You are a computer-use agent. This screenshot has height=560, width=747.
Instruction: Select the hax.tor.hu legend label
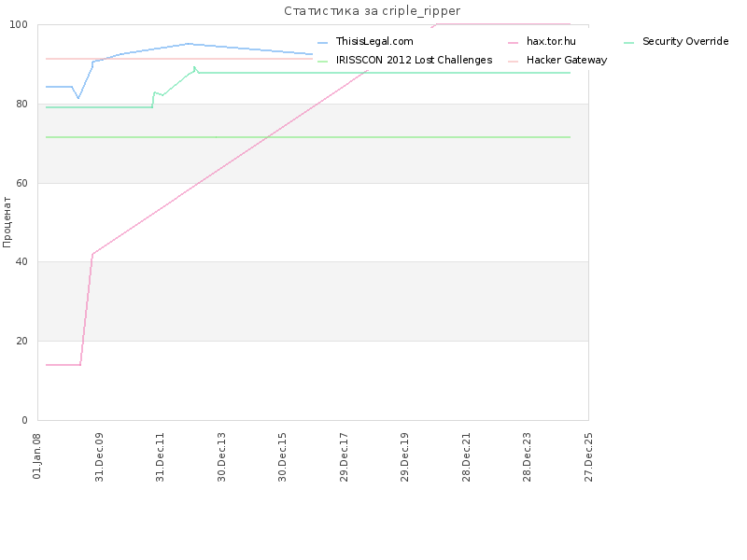pos(551,41)
